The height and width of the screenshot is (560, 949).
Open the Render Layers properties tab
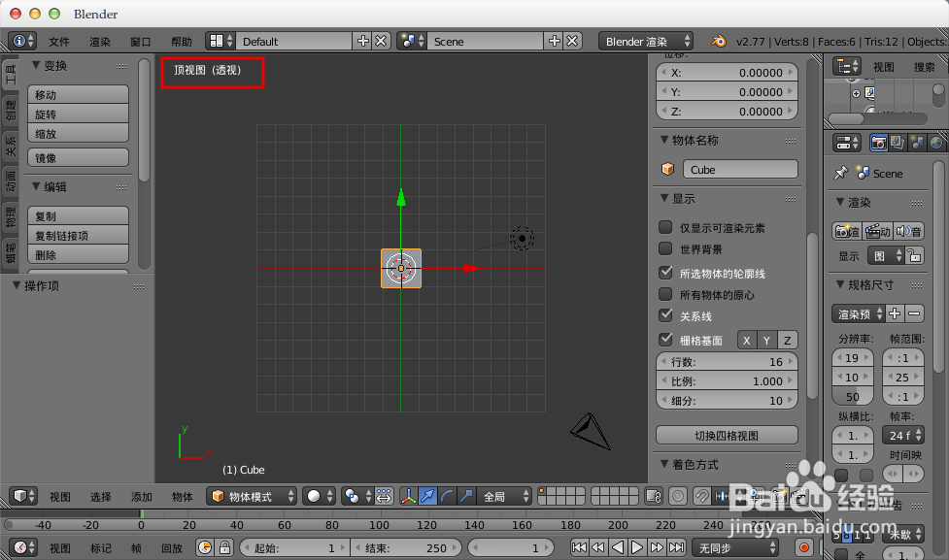coord(898,143)
